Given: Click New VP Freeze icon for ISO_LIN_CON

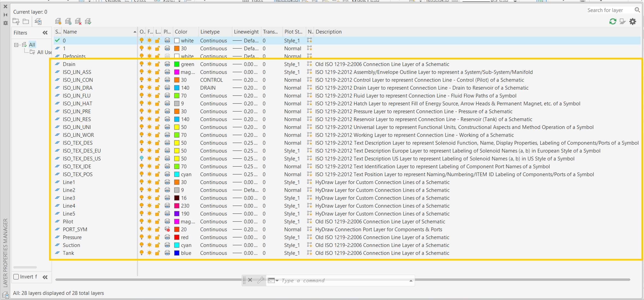Looking at the screenshot, I should click(x=309, y=80).
